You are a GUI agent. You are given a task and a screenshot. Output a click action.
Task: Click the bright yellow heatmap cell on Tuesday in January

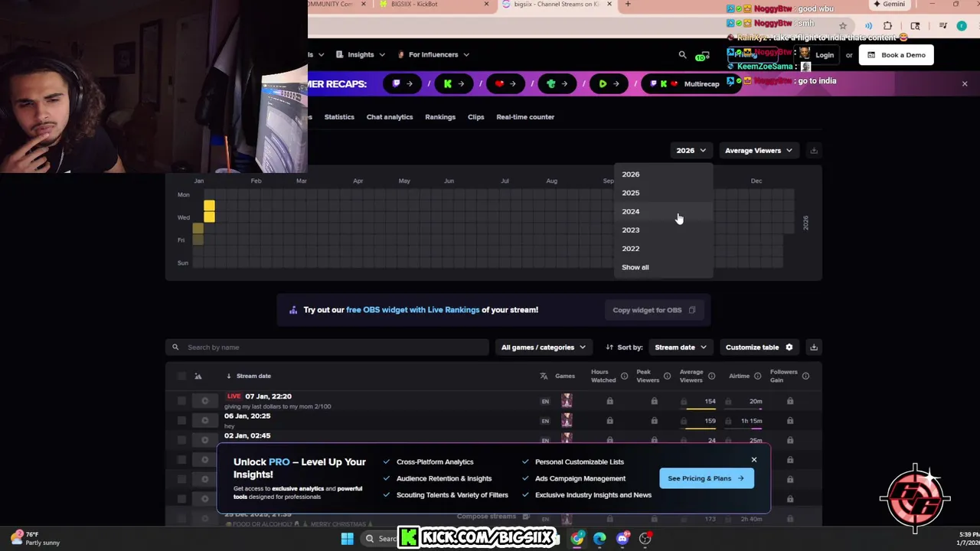209,206
